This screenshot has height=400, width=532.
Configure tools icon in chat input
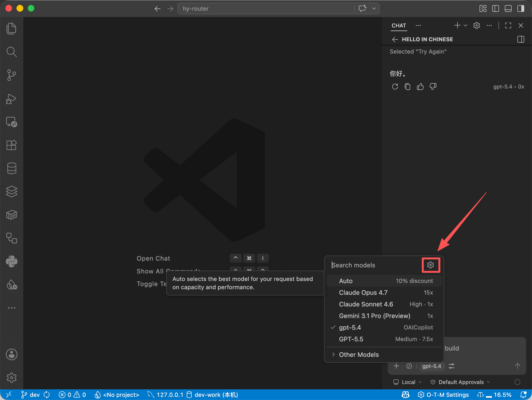451,366
